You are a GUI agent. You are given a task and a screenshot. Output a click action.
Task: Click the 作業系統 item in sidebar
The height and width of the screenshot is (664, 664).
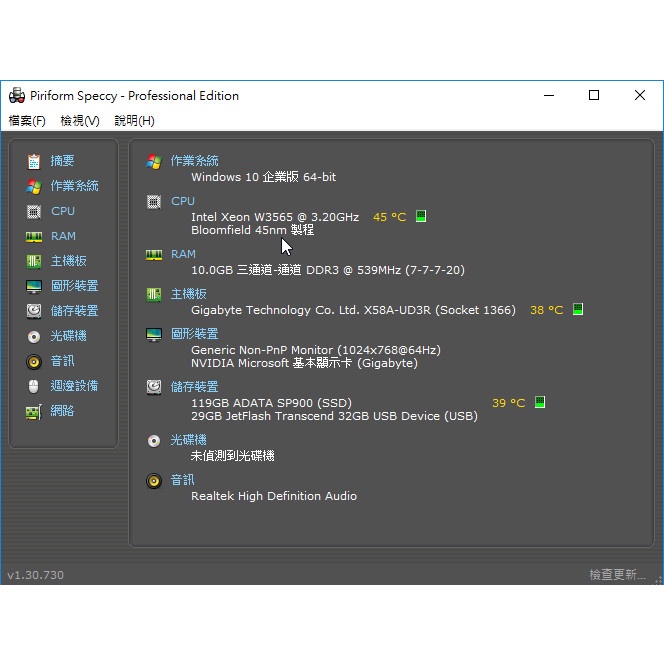[x=74, y=186]
